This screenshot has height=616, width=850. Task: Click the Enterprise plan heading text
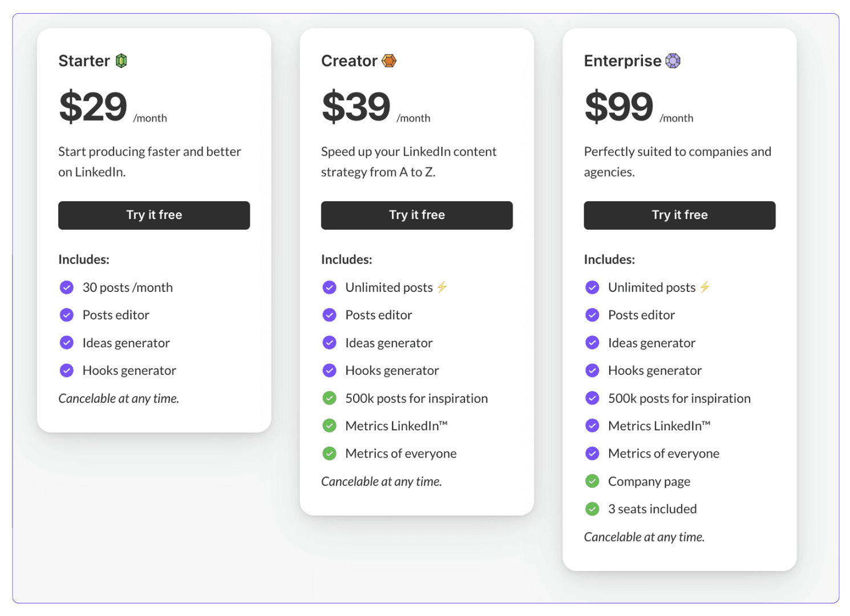(622, 60)
